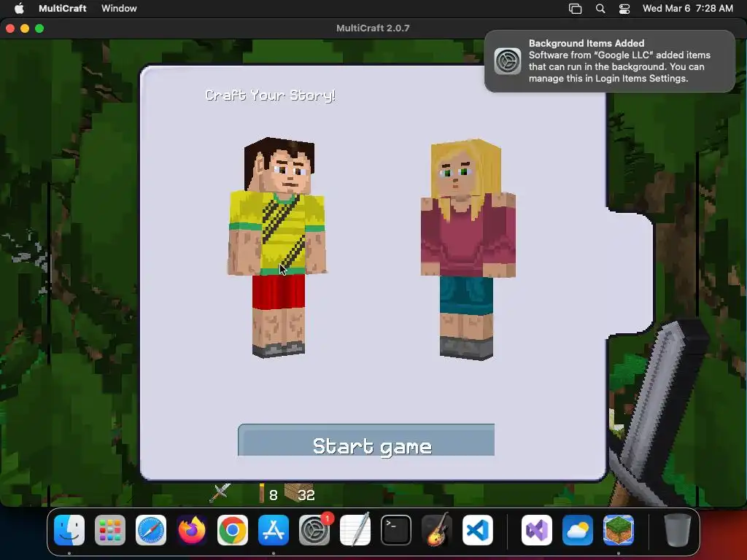747x560 pixels.
Task: Select the torch stack of 8
Action: click(268, 494)
